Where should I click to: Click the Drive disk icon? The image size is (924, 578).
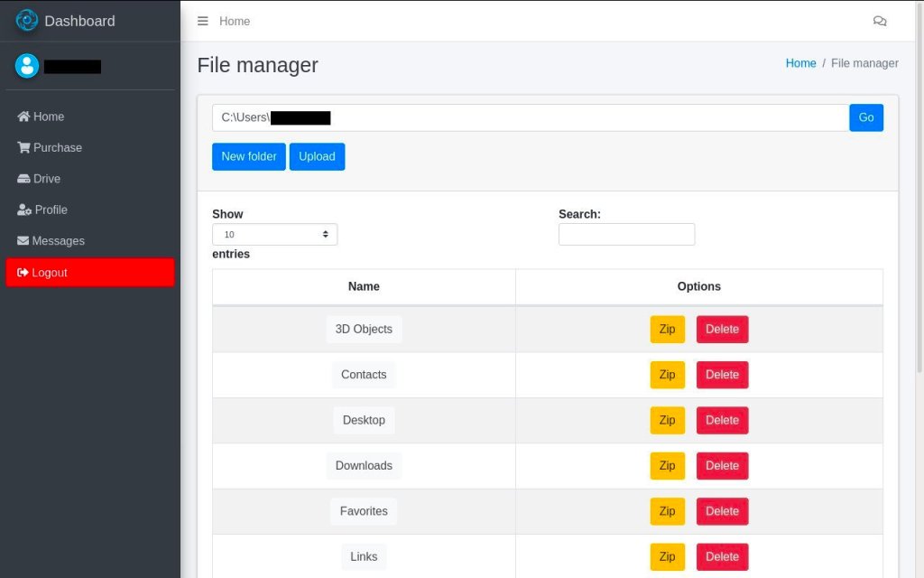click(23, 179)
